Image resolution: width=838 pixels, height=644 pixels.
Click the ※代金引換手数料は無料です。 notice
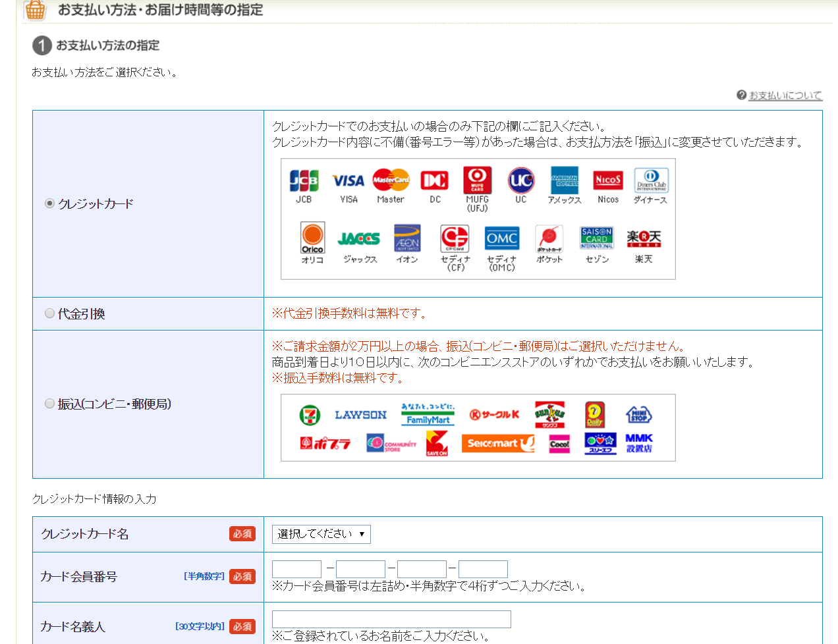point(350,313)
